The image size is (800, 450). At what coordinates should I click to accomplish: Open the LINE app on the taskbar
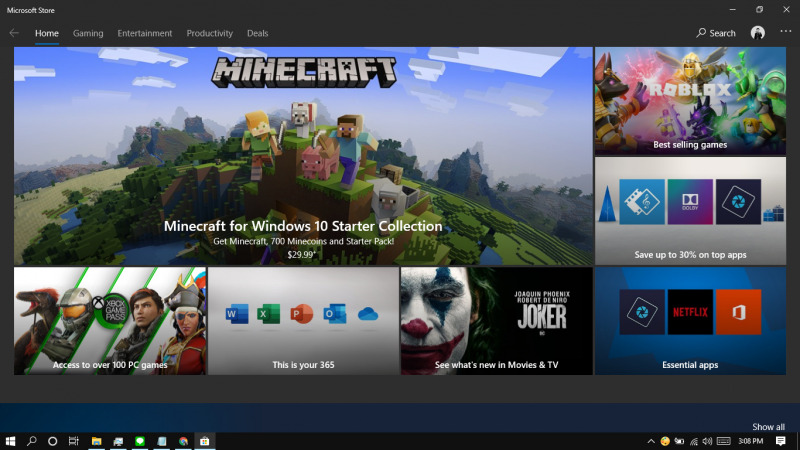click(x=140, y=441)
